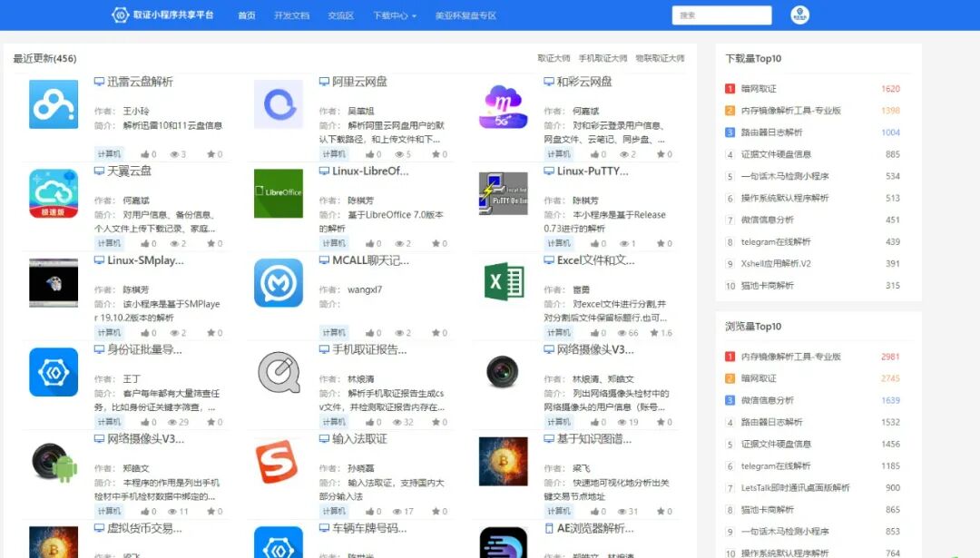Click the 计算机 tag on Linux-SMplay card
Screen dimensions: 980x558
[x=109, y=333]
